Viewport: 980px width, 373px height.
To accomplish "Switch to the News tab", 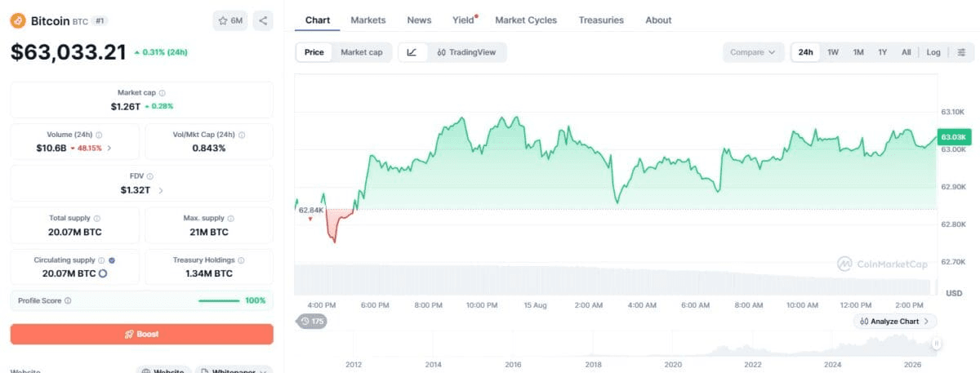I will pos(419,20).
